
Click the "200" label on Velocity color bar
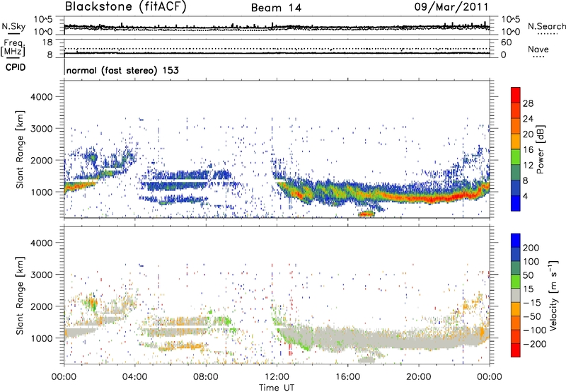(x=531, y=248)
